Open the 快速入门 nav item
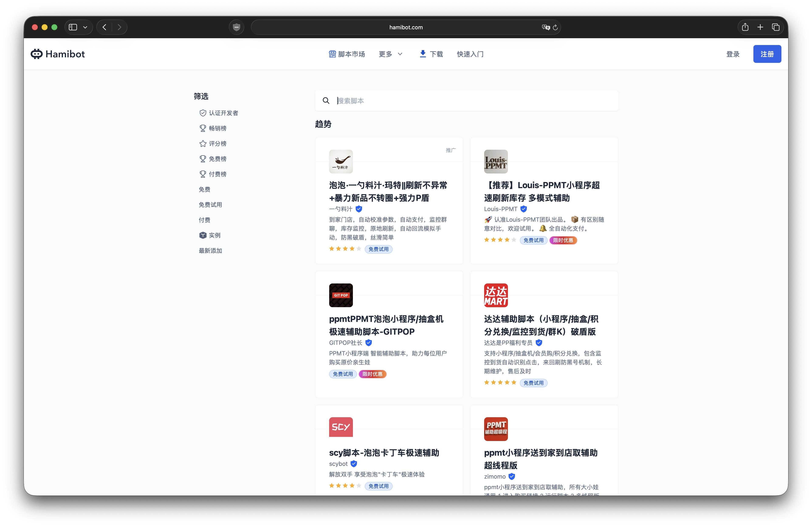Screen dimensions: 812x527 [x=470, y=54]
